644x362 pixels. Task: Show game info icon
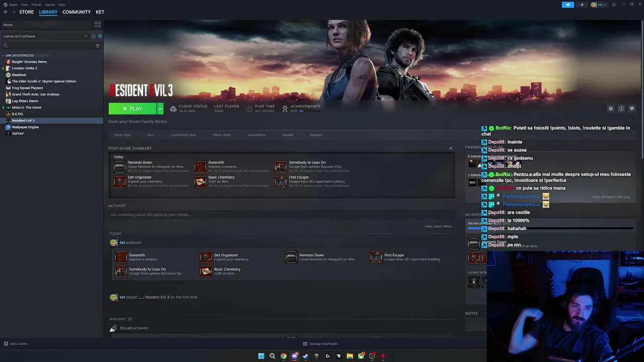(621, 109)
